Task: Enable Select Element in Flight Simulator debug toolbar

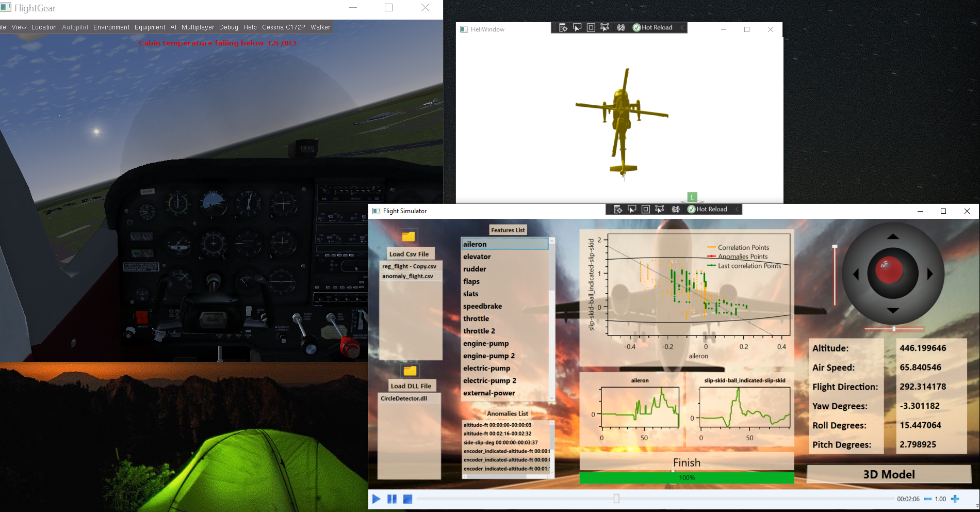Action: pos(632,209)
